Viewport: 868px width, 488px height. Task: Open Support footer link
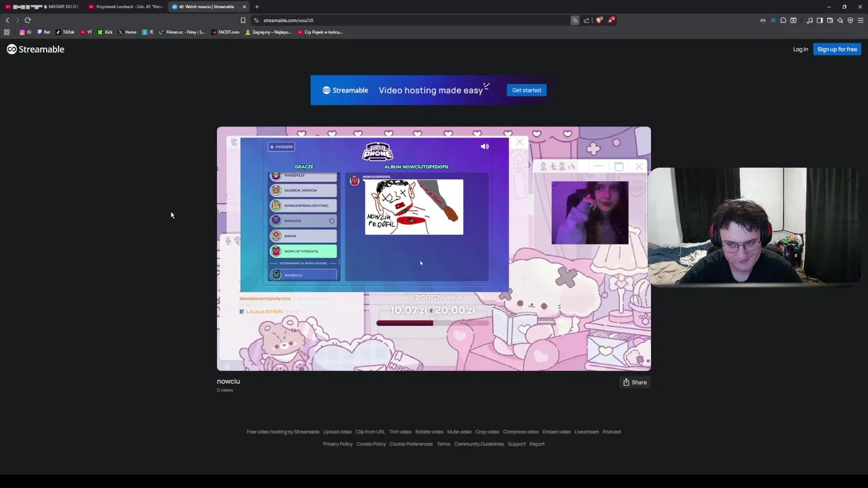click(x=517, y=444)
